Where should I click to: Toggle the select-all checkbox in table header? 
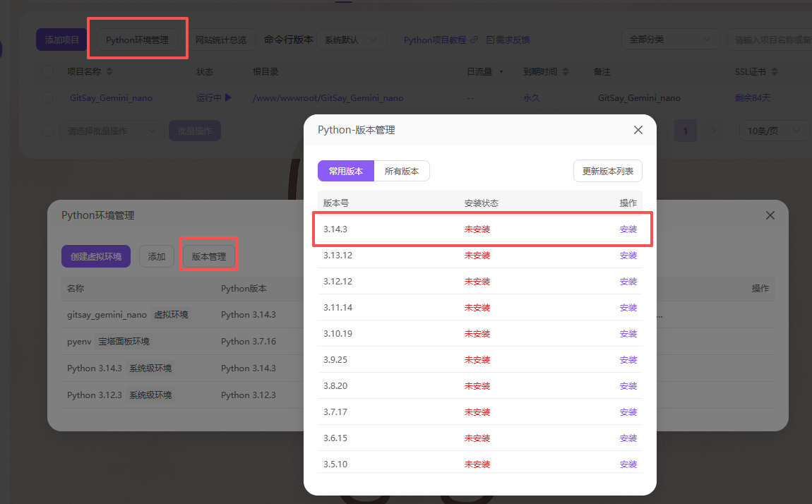(47, 72)
